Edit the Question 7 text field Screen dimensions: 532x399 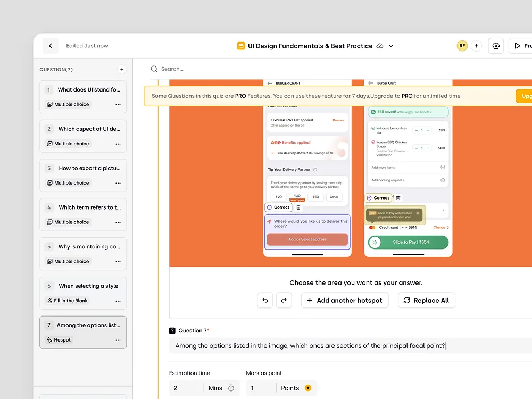point(351,346)
